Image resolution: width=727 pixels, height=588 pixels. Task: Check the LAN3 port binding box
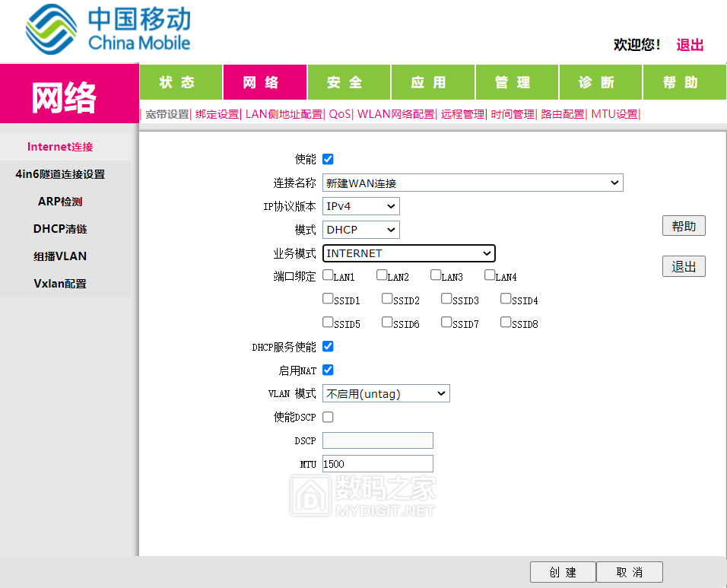click(436, 275)
